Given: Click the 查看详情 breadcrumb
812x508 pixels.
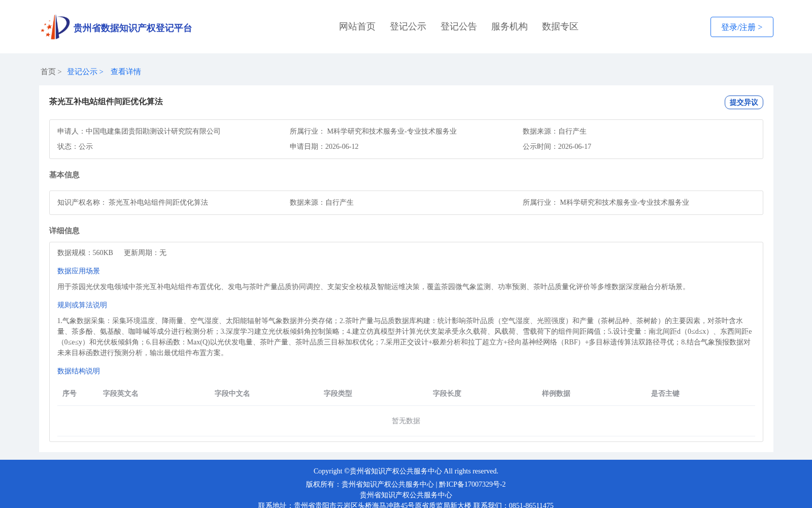Looking at the screenshot, I should [126, 72].
